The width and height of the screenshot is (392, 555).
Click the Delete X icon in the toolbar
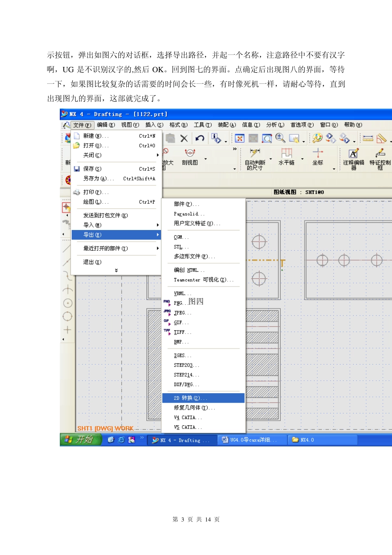tap(184, 138)
